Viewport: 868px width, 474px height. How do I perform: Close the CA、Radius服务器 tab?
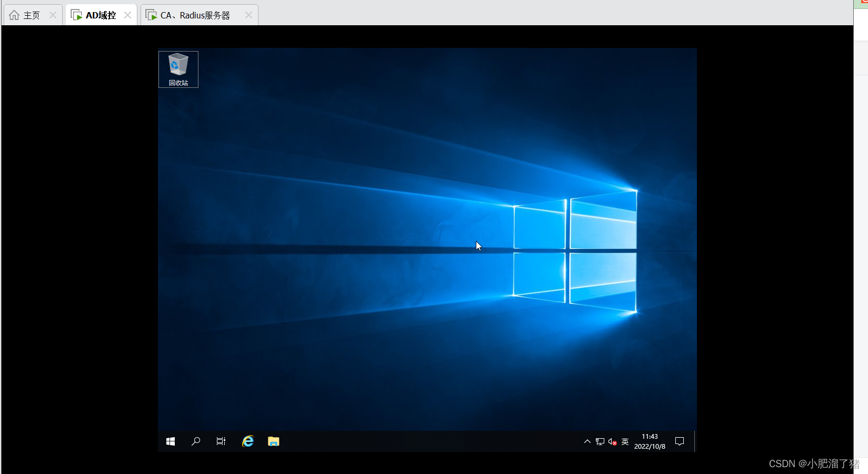tap(248, 15)
